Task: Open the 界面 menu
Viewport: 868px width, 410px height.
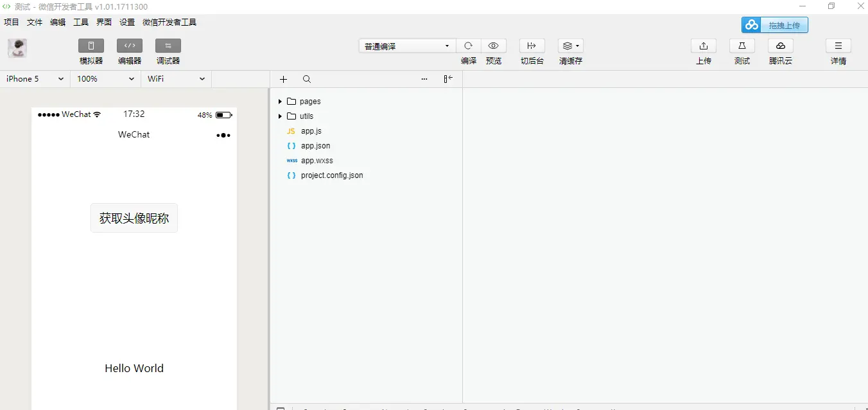Action: point(104,22)
